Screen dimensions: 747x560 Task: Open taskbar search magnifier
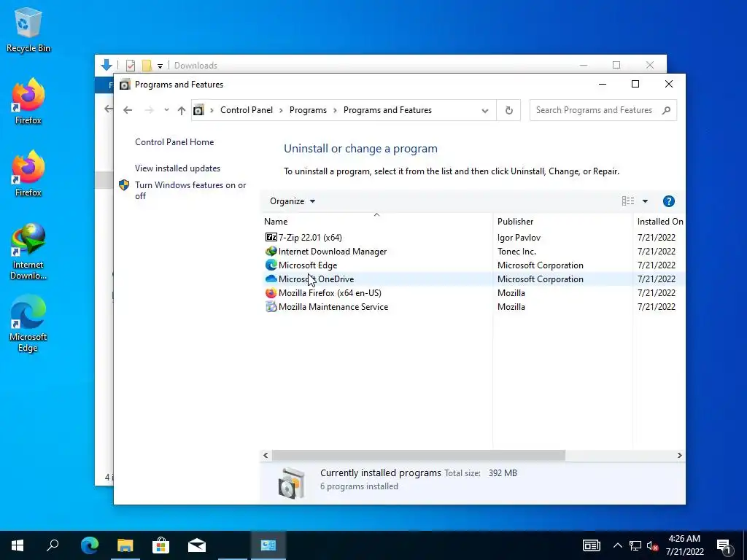53,545
